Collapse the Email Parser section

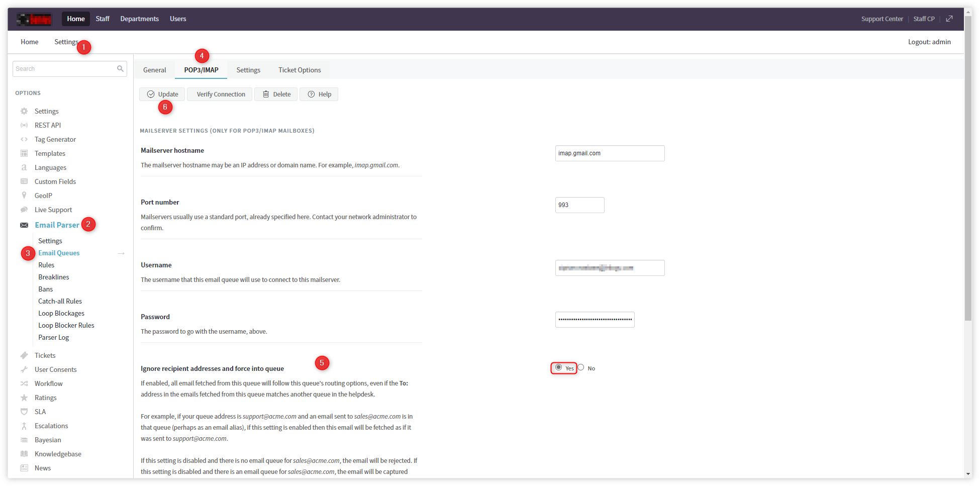coord(57,225)
